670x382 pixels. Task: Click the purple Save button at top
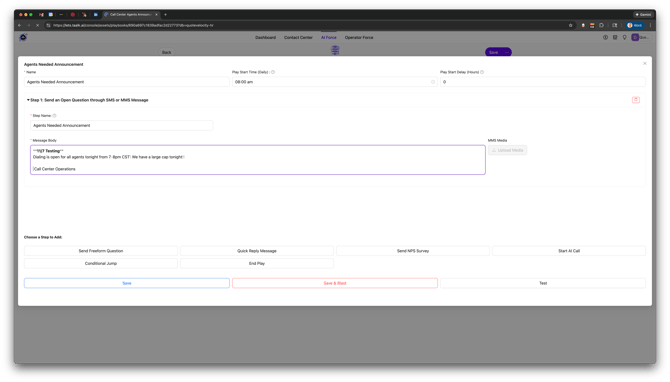pos(494,52)
